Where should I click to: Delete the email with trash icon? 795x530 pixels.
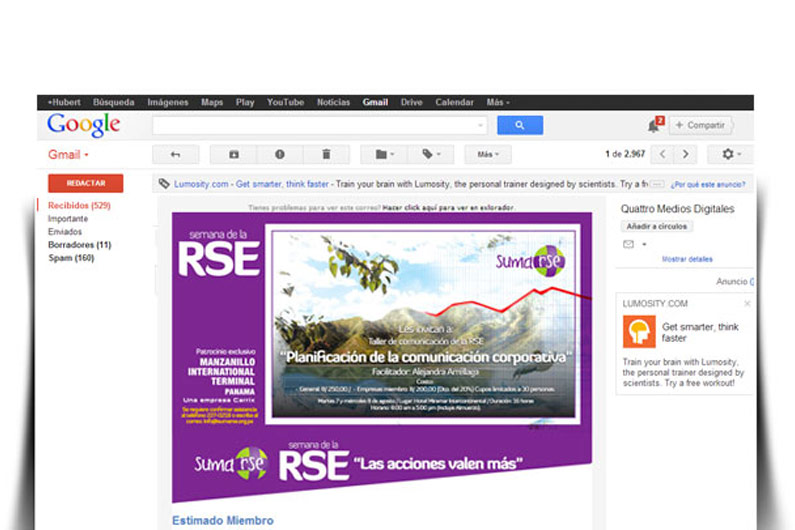pyautogui.click(x=326, y=155)
